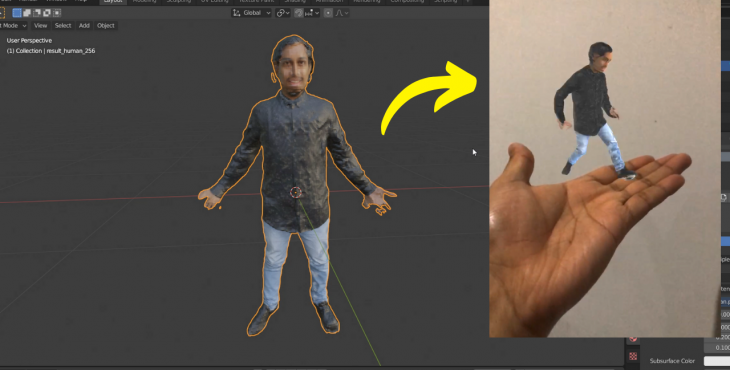The image size is (730, 370).
Task: Open the pivot point dropdown
Action: pos(282,13)
